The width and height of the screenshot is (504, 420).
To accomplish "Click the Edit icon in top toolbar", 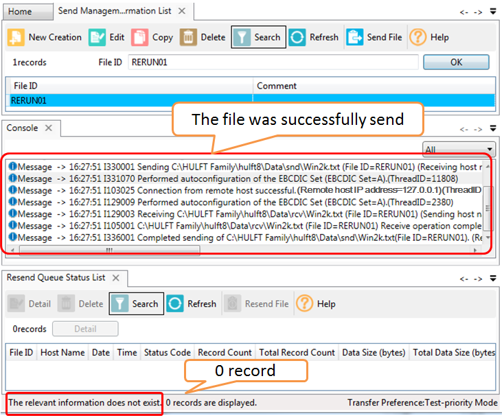I will (x=98, y=38).
